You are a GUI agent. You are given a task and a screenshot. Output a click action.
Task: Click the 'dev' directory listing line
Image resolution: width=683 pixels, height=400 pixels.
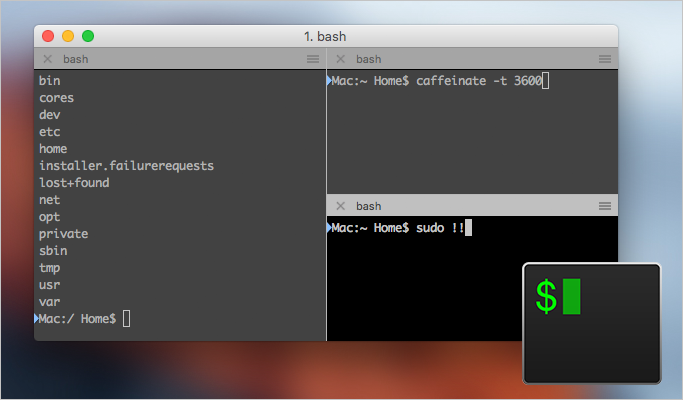[50, 115]
